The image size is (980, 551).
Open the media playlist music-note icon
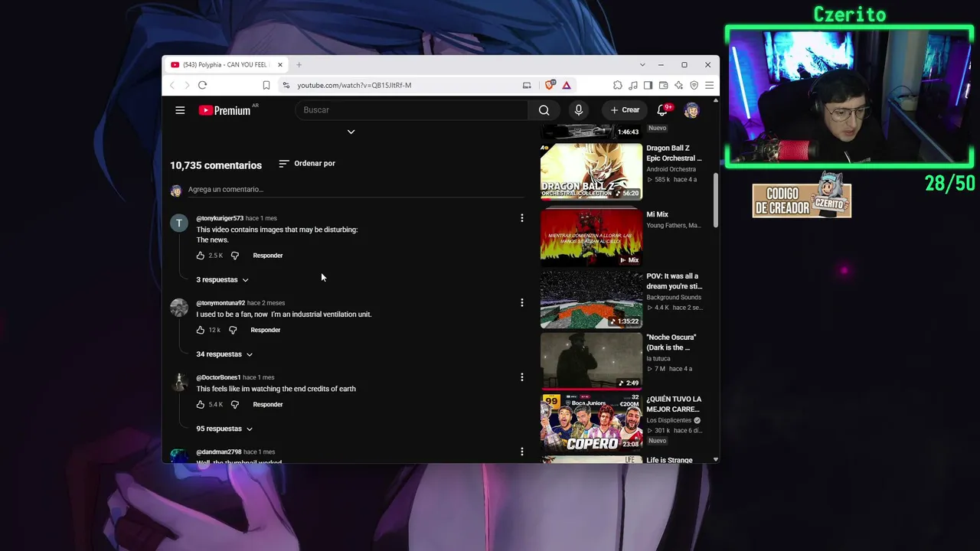pos(633,85)
